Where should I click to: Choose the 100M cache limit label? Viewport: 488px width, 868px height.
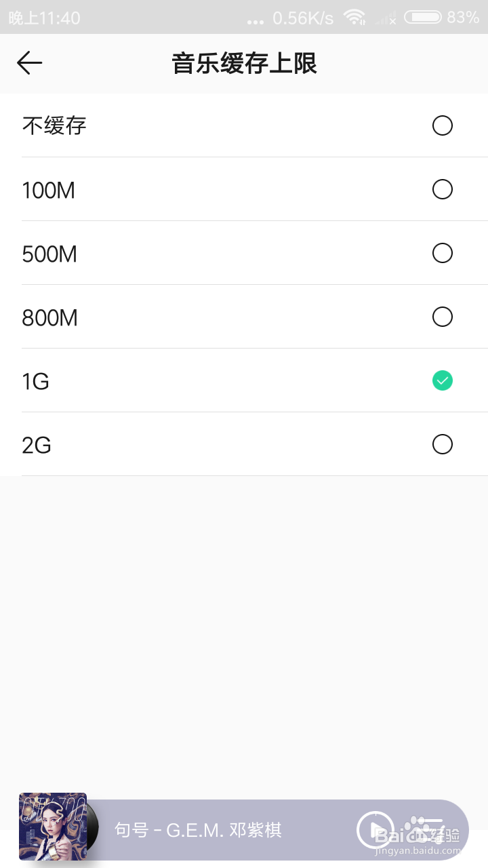tap(48, 190)
